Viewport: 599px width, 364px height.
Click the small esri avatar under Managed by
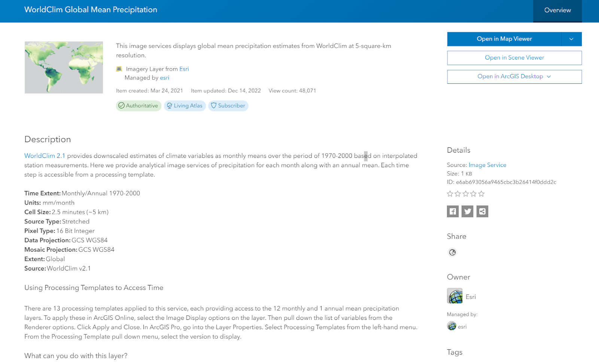451,326
